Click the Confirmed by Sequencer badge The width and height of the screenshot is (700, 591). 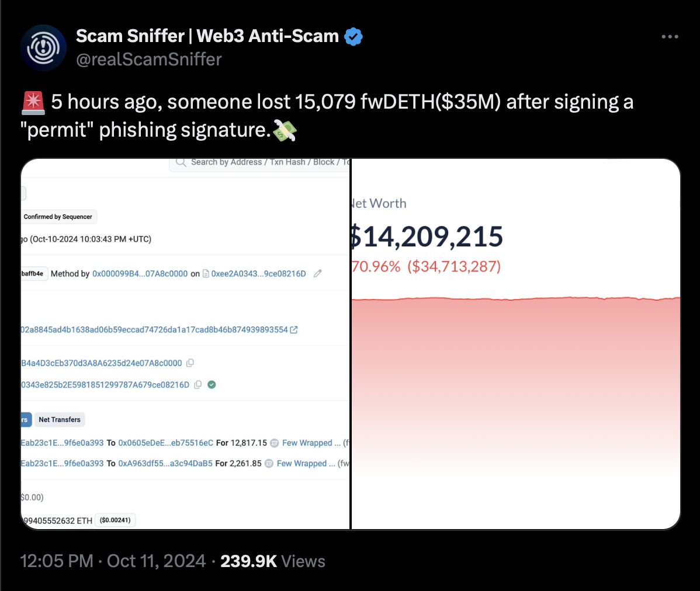coord(58,217)
